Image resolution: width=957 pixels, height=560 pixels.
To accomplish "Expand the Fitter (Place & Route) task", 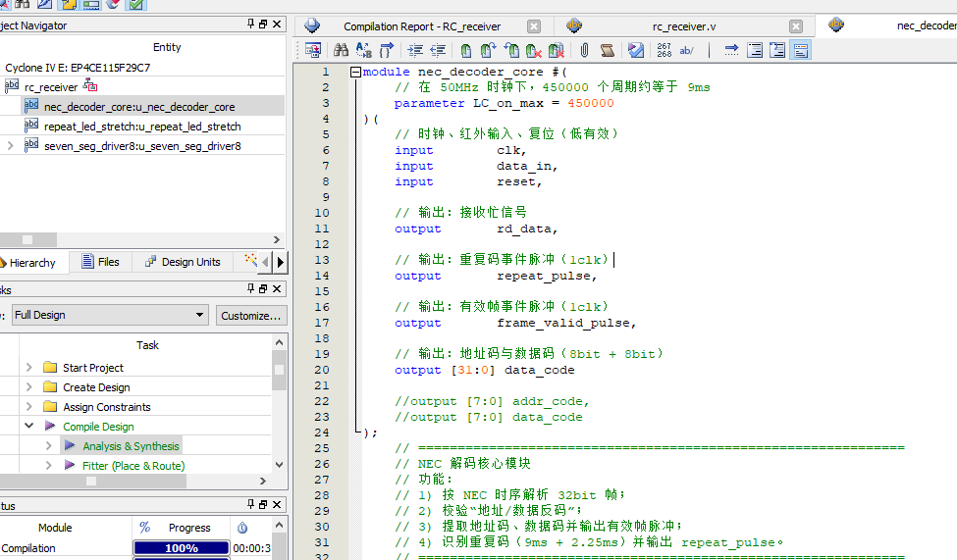I will click(x=48, y=466).
